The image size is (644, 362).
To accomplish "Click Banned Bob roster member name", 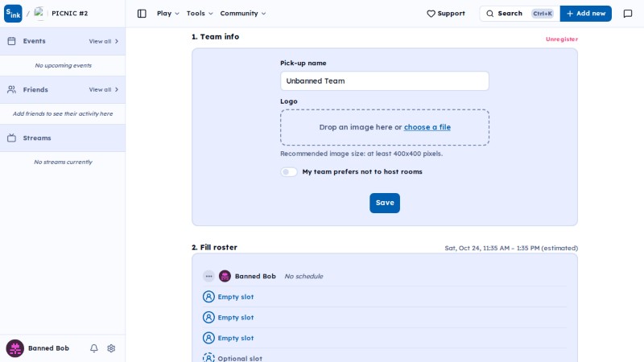I will 255,276.
